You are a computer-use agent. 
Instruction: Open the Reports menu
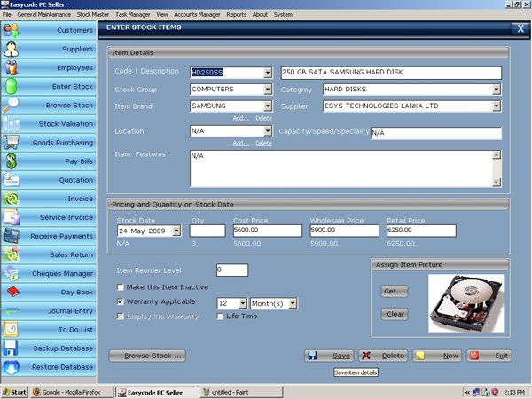236,15
